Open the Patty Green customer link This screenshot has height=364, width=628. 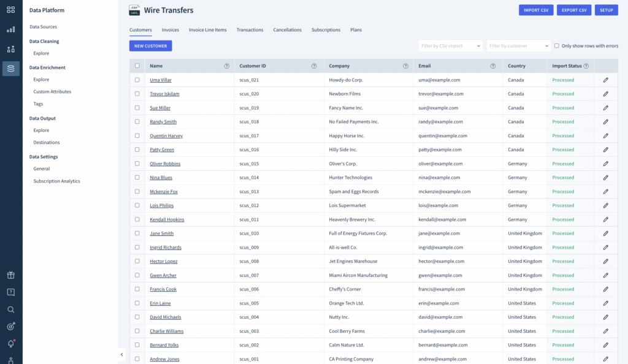162,150
